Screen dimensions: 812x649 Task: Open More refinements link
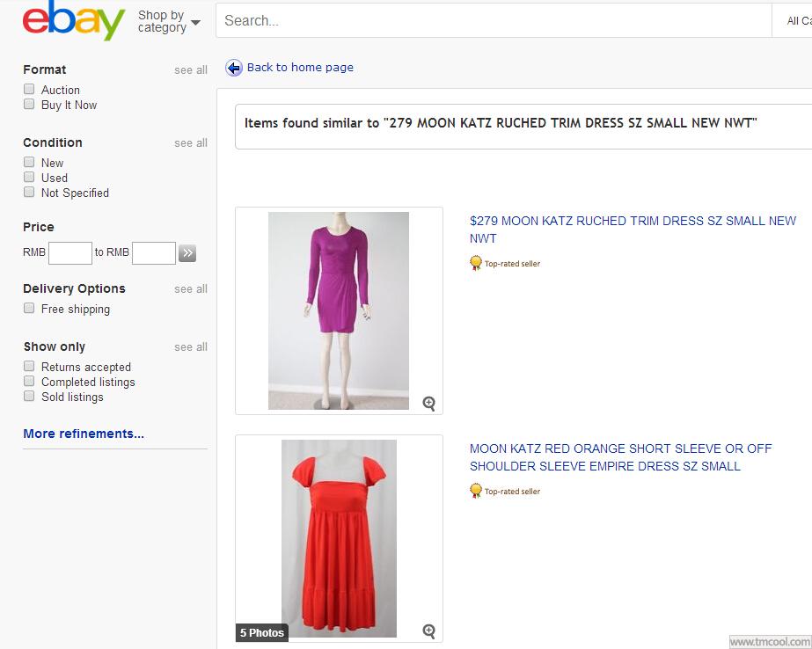[x=84, y=434]
